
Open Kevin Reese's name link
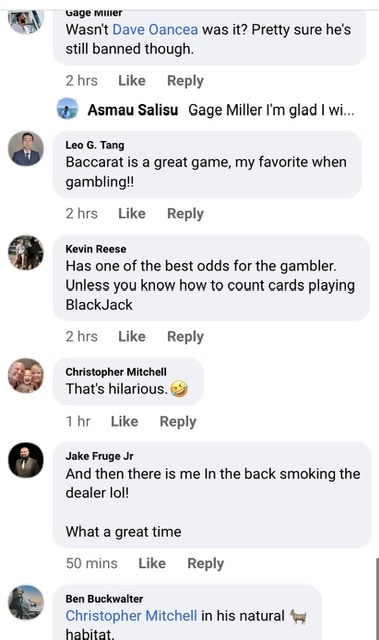(x=96, y=249)
